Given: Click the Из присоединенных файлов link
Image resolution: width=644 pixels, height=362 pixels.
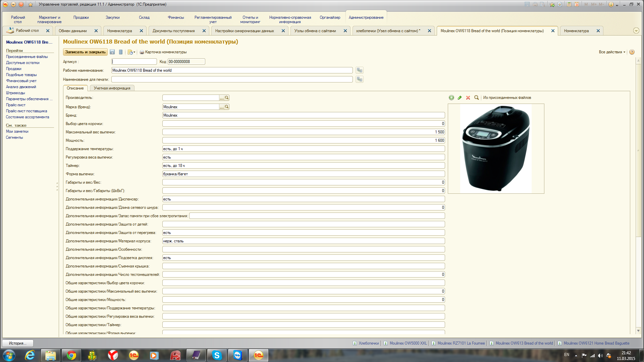Looking at the screenshot, I should point(507,98).
